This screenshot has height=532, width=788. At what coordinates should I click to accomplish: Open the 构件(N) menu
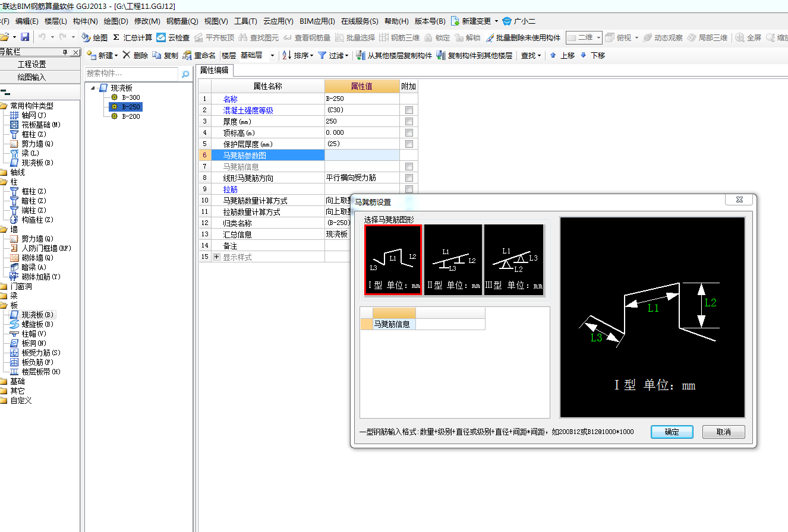pyautogui.click(x=86, y=21)
